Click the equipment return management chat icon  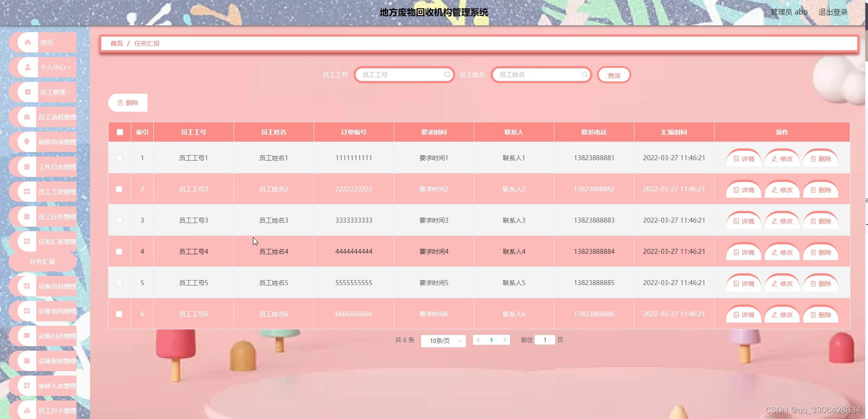(x=27, y=336)
